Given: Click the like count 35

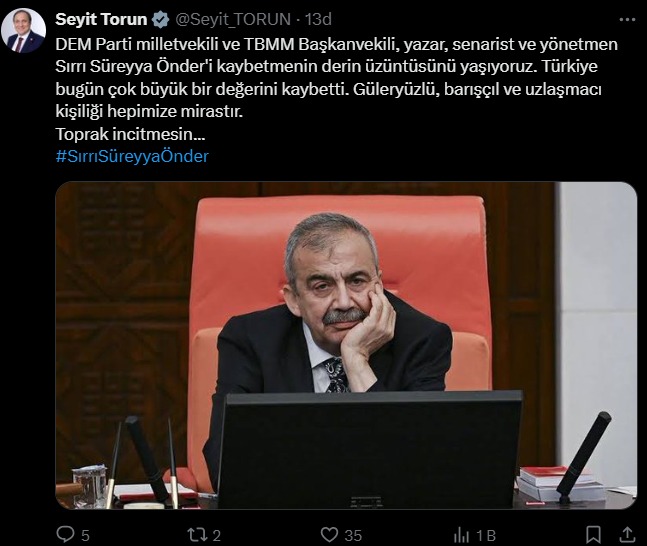Looking at the screenshot, I should coord(353,536).
